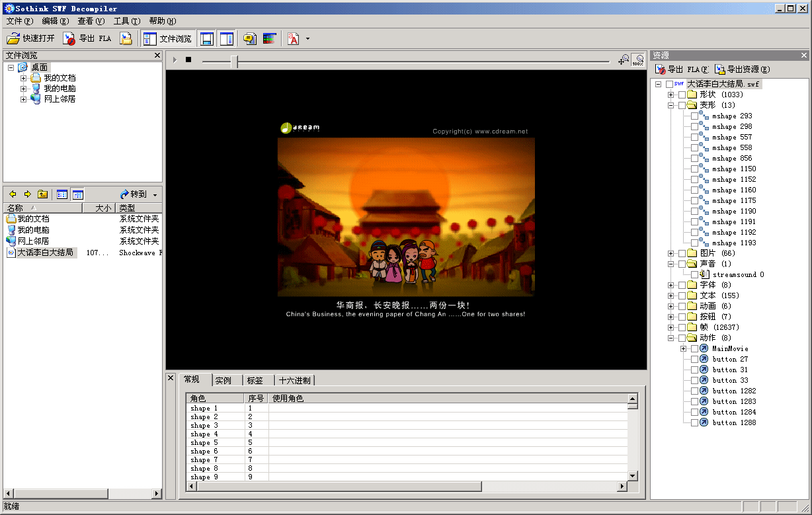
Task: Collapse the 桌面 tree node
Action: pyautogui.click(x=11, y=67)
